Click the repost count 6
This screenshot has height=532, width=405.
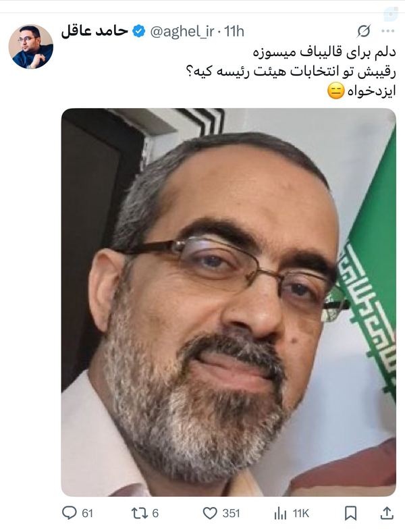click(155, 513)
